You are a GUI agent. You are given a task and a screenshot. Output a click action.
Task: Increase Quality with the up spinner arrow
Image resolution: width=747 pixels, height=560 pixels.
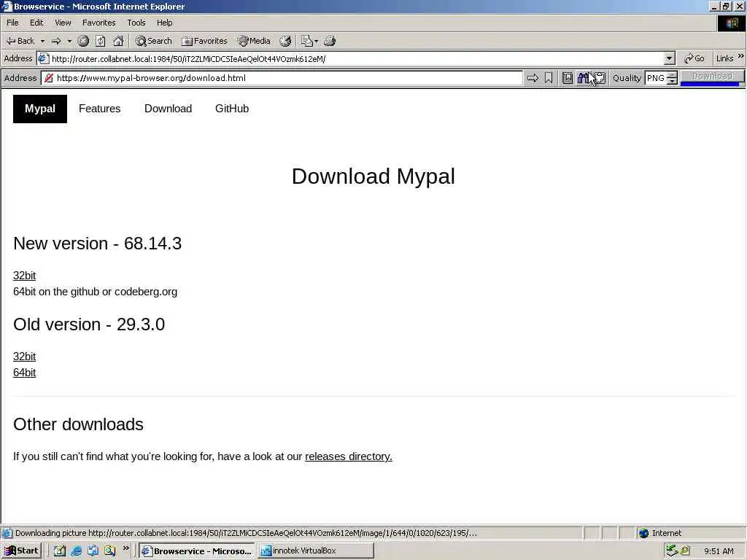pos(672,75)
